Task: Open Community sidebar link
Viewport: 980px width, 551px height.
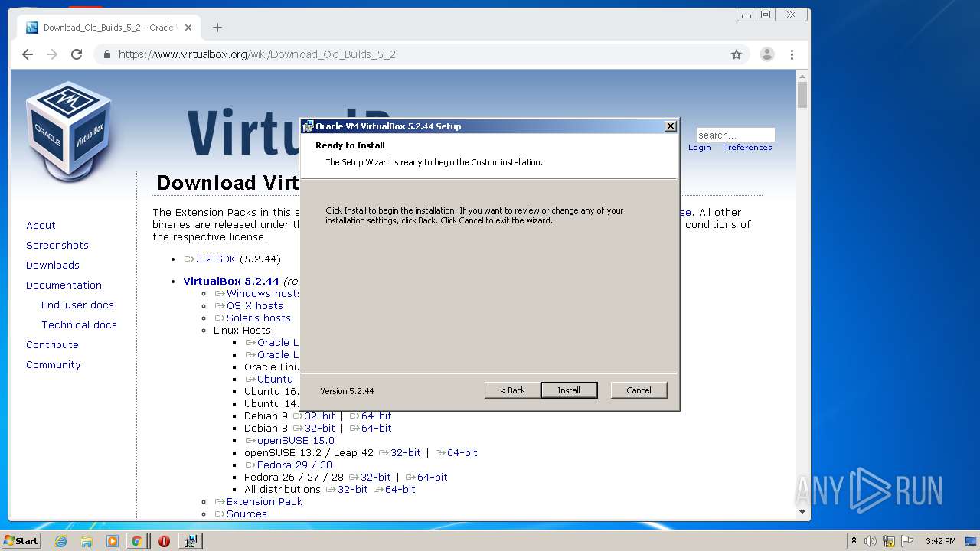Action: point(53,365)
